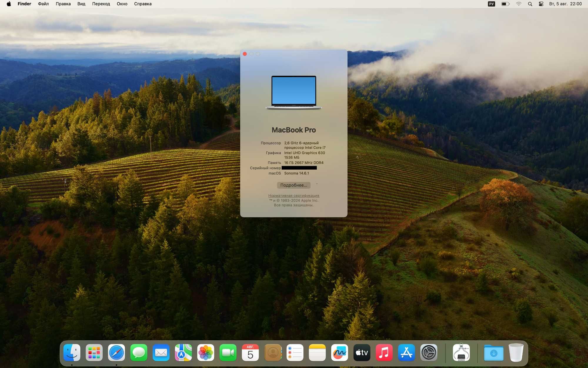Open App Store in Dock

coord(407,352)
